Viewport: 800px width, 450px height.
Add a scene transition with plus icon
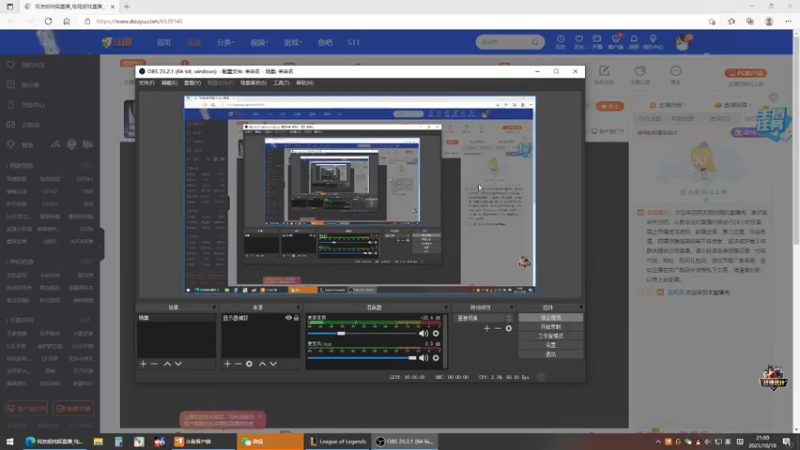(x=487, y=329)
